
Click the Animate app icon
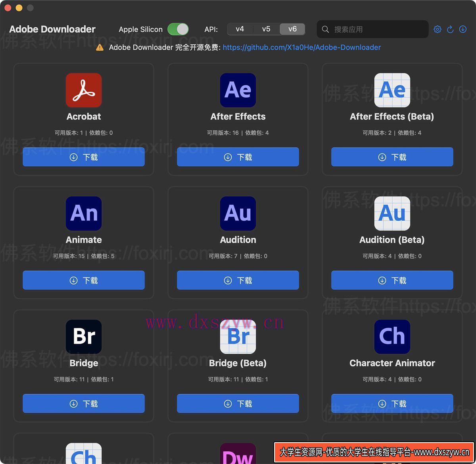pos(84,214)
